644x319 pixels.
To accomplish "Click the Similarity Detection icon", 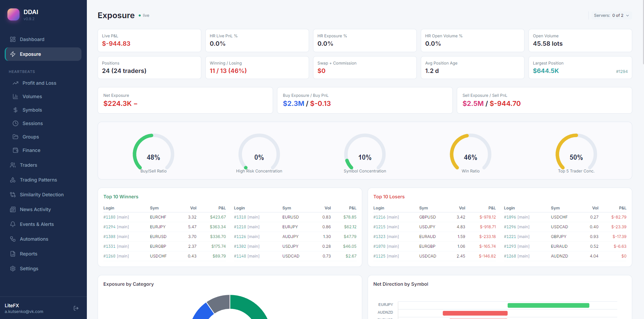I will (x=13, y=195).
